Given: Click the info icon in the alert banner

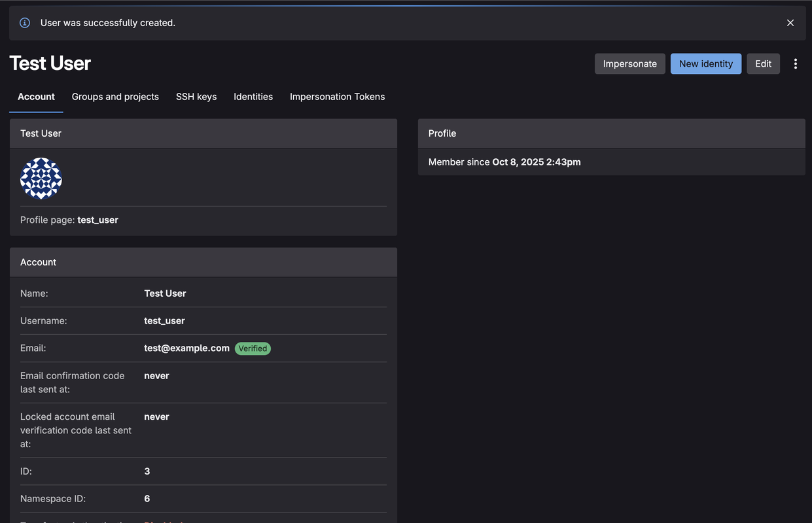Looking at the screenshot, I should pyautogui.click(x=25, y=23).
